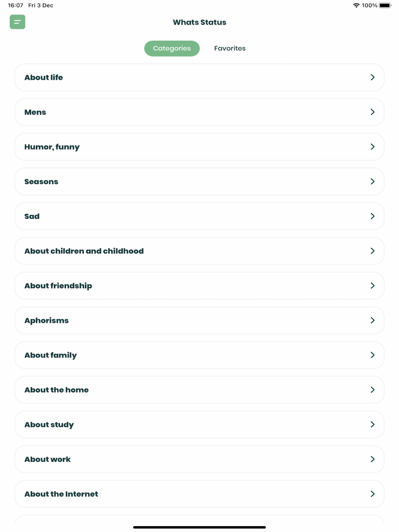Image resolution: width=399 pixels, height=532 pixels.
Task: Click the About friendship arrow icon
Action: pyautogui.click(x=372, y=286)
